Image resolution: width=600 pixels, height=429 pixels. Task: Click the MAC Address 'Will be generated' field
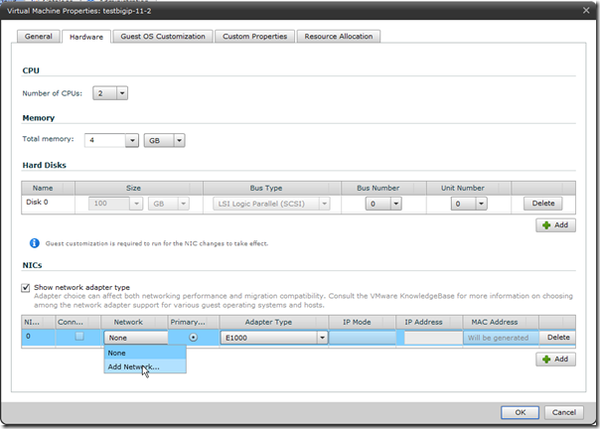501,338
